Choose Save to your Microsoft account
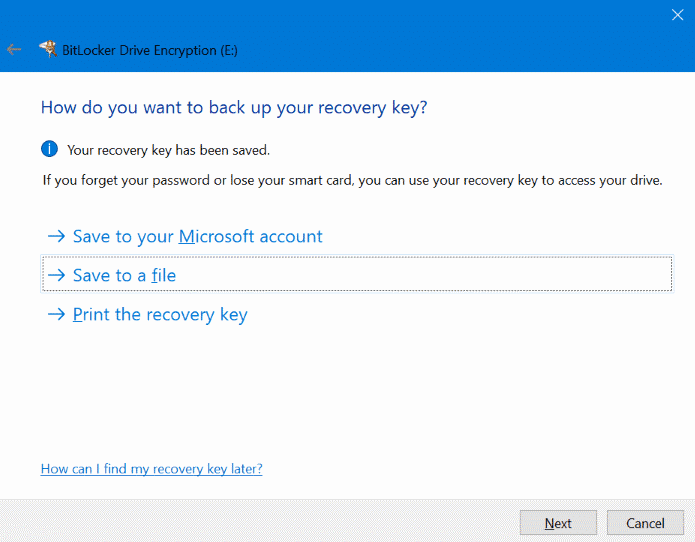Image resolution: width=695 pixels, height=542 pixels. [x=198, y=237]
